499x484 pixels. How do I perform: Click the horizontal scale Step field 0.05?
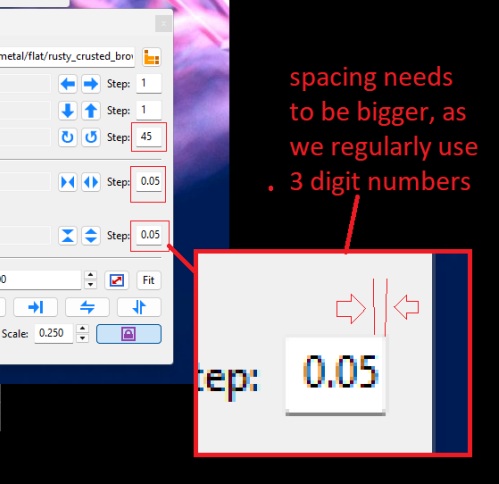[149, 182]
